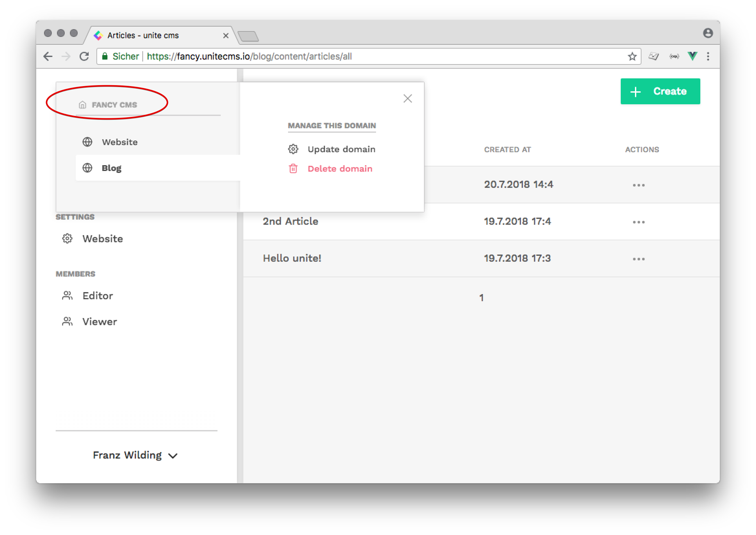Switch to the Articles - unite cms tab

click(x=143, y=35)
